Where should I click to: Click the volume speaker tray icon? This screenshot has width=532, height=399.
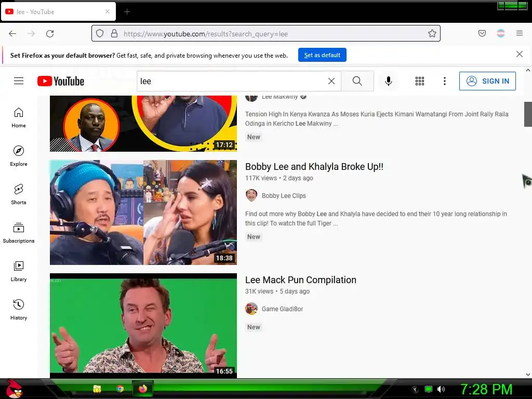pyautogui.click(x=441, y=389)
